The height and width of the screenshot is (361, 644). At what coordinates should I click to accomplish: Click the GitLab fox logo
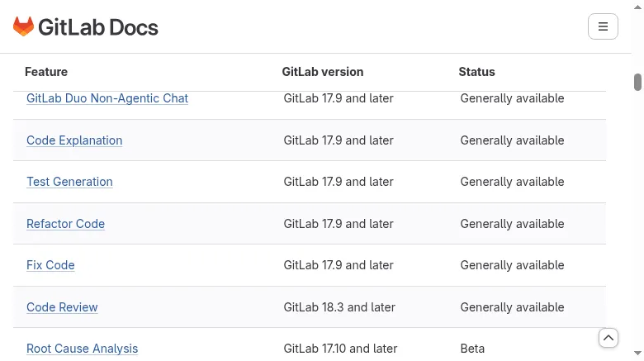tap(23, 26)
